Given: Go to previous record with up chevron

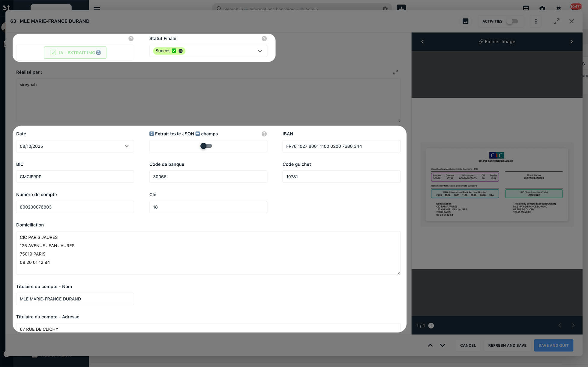Looking at the screenshot, I should (x=430, y=345).
